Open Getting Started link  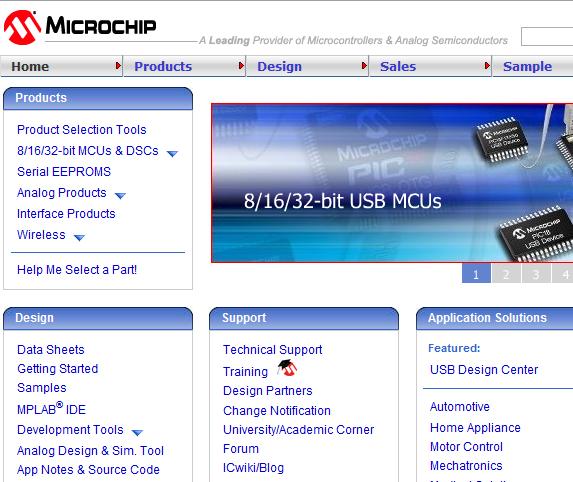(58, 369)
